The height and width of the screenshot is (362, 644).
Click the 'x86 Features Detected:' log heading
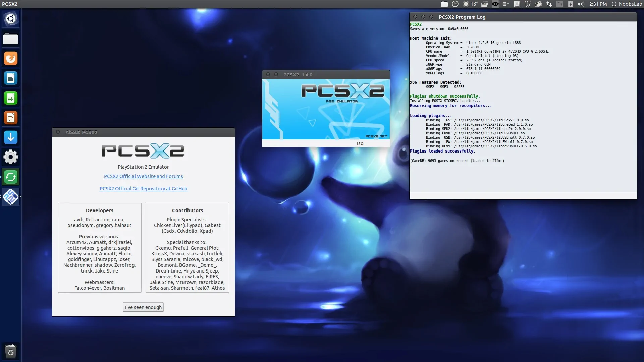(435, 82)
